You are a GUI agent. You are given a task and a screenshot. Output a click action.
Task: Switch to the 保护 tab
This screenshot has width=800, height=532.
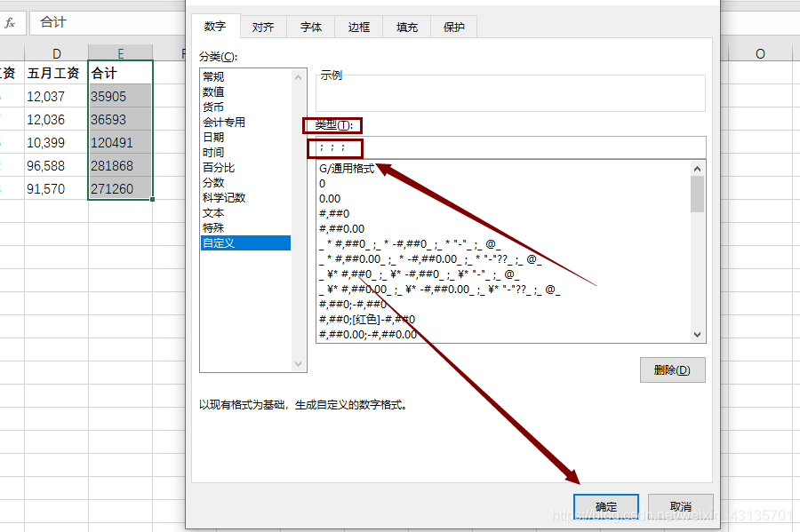(454, 27)
